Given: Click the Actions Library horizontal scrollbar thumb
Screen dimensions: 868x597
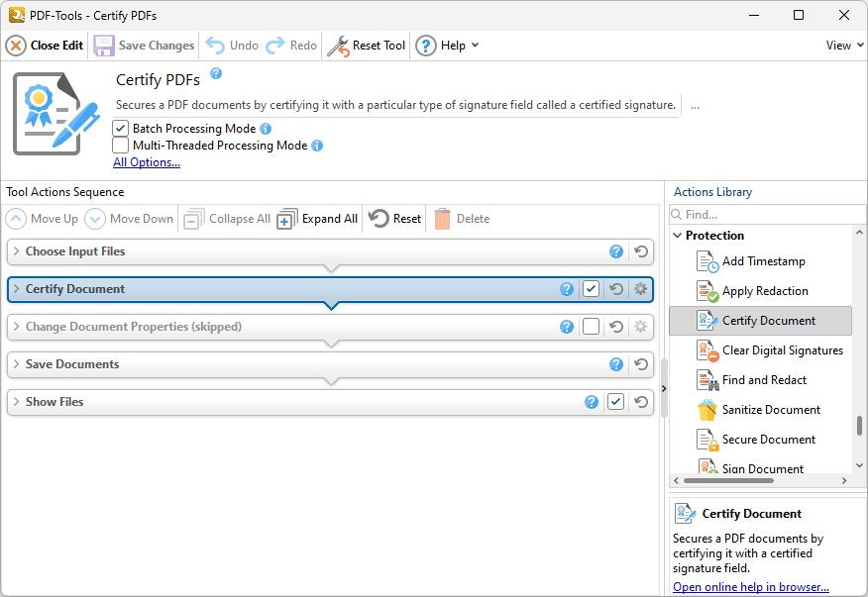Looking at the screenshot, I should (728, 481).
